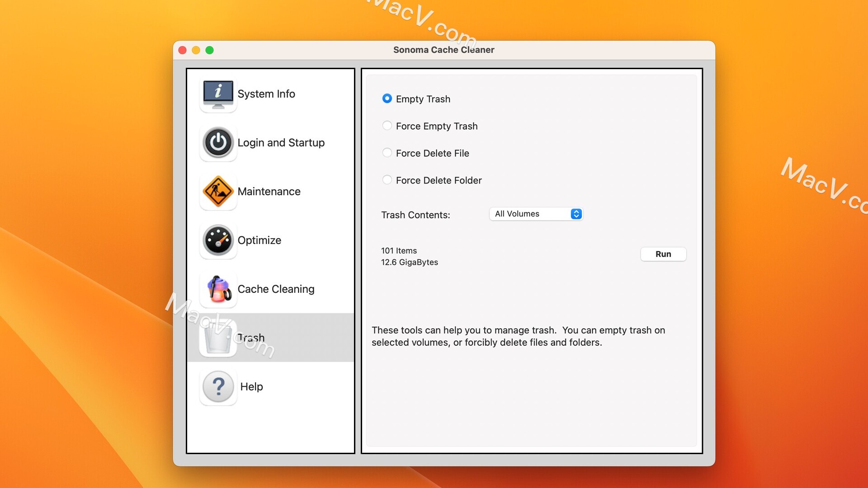868x488 pixels.
Task: Expand the All Volumes dropdown
Action: pos(536,214)
